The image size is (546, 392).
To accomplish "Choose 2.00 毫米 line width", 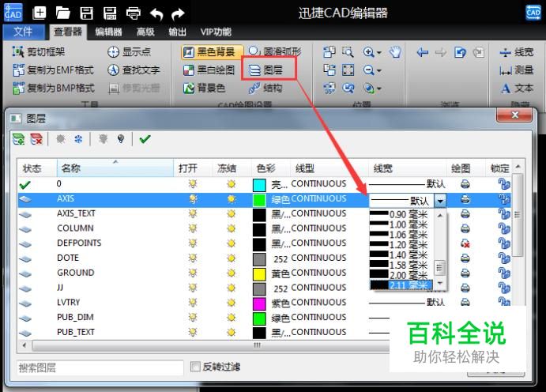I will (401, 275).
